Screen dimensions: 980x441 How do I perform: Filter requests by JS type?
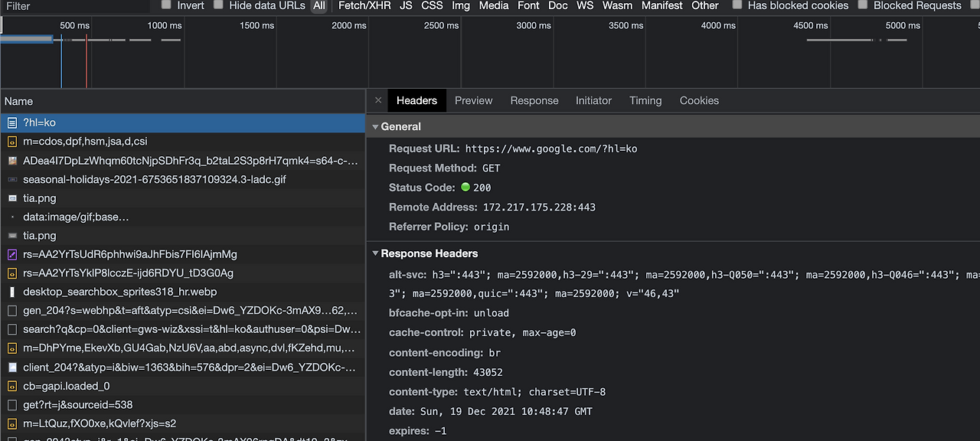click(x=406, y=5)
